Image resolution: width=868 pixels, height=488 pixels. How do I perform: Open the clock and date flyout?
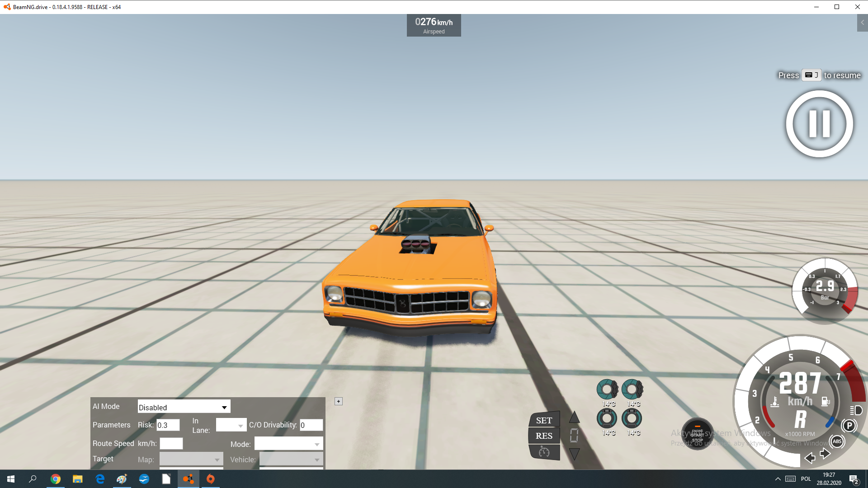(x=829, y=479)
